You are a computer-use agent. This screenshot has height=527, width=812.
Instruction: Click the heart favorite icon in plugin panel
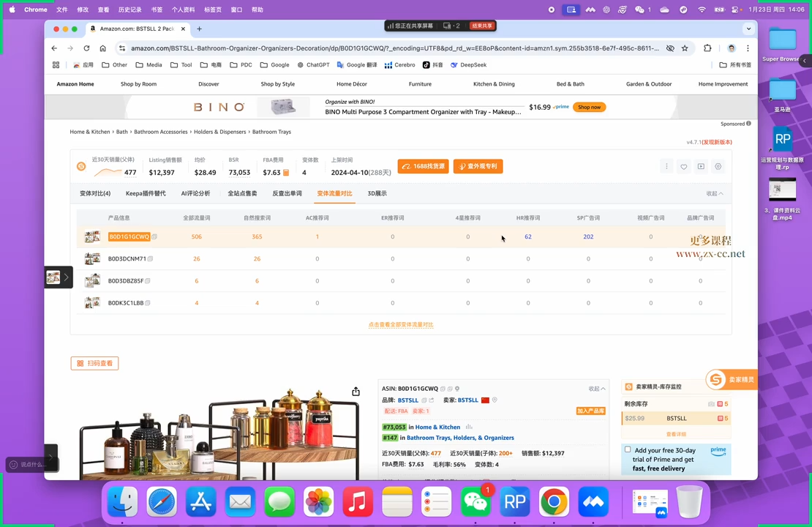(684, 167)
